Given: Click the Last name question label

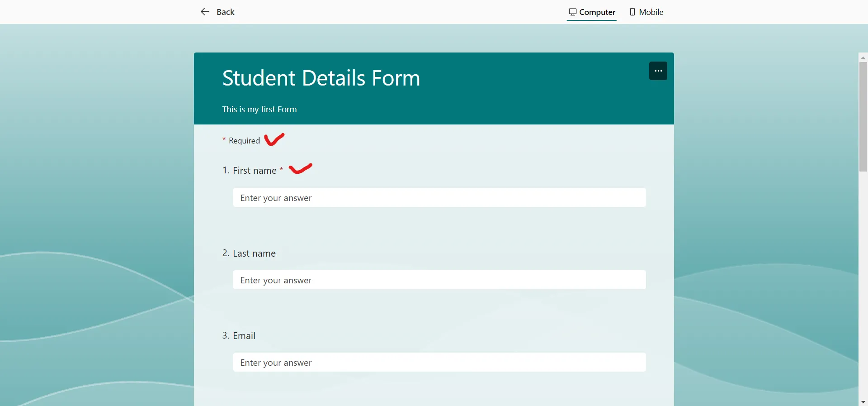Looking at the screenshot, I should [x=254, y=253].
